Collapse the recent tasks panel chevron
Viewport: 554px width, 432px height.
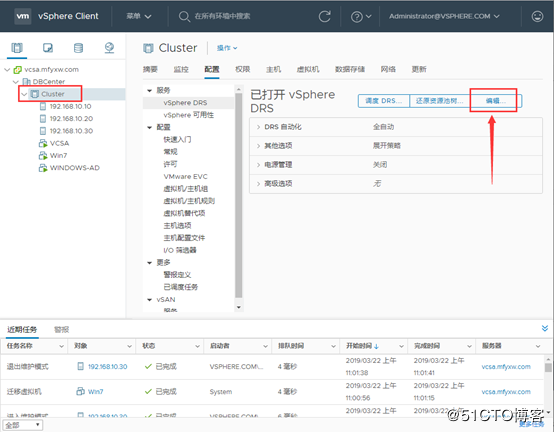coord(545,329)
